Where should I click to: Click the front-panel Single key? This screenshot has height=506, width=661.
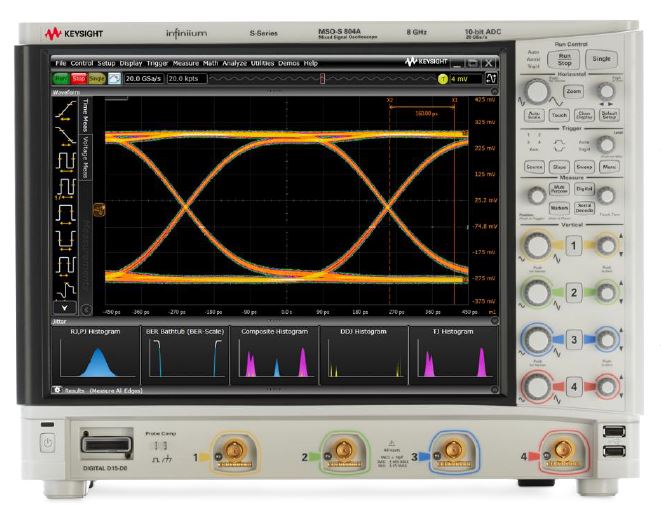(601, 59)
